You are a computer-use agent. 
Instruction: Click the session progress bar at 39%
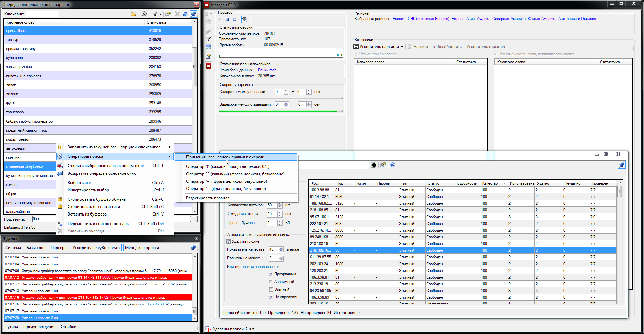tap(281, 53)
